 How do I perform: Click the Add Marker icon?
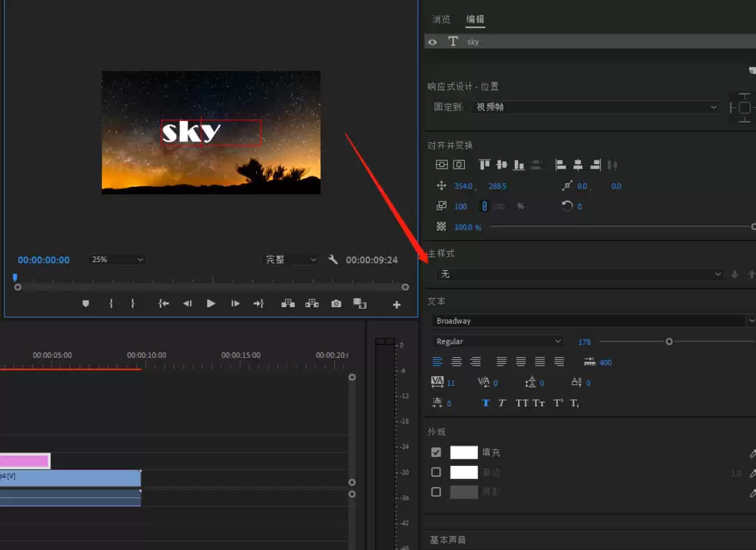point(86,303)
